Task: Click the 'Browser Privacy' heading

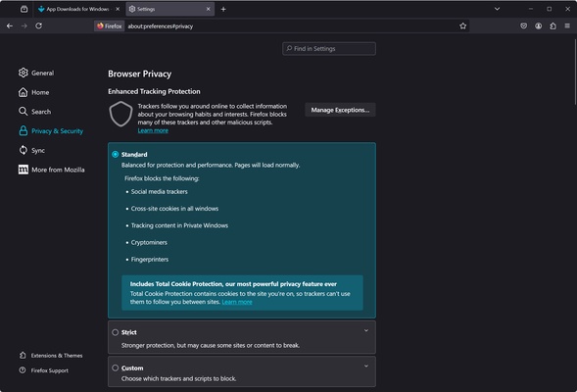Action: (x=139, y=73)
